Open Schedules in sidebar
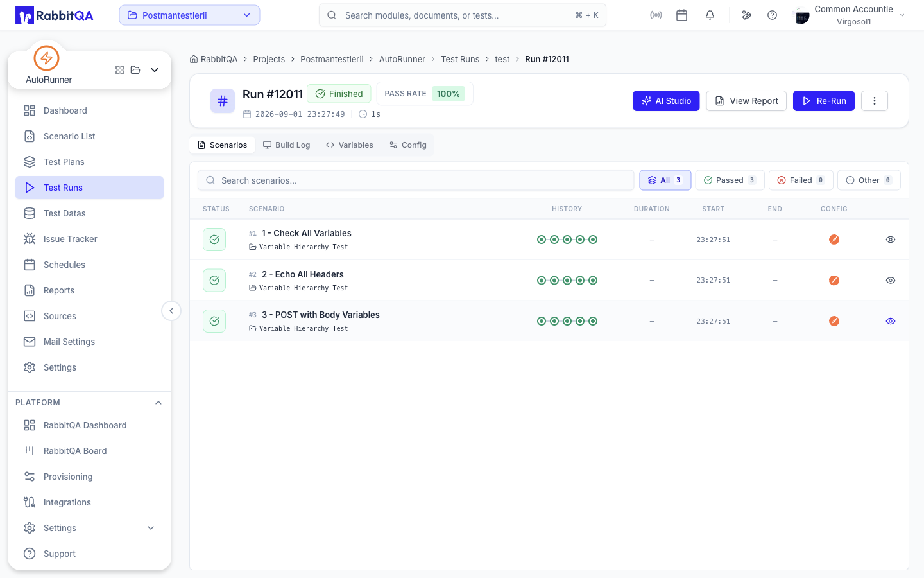This screenshot has width=924, height=578. [89, 265]
